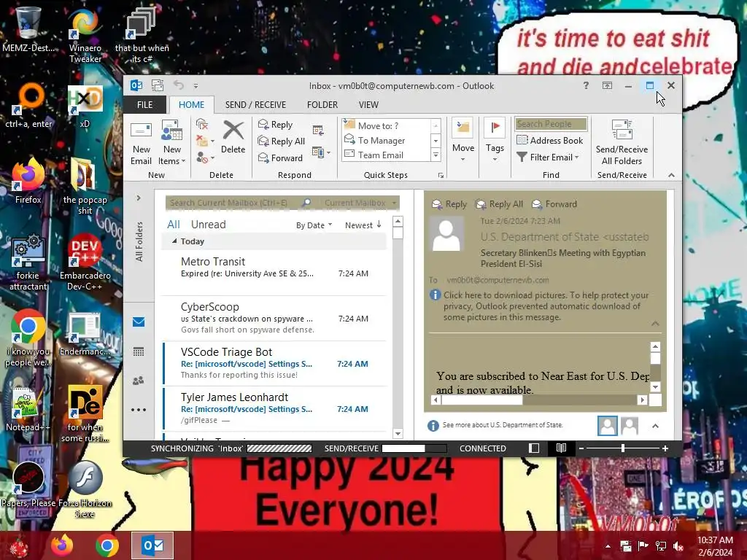Click zoom out minus button
The height and width of the screenshot is (560, 747).
581,448
